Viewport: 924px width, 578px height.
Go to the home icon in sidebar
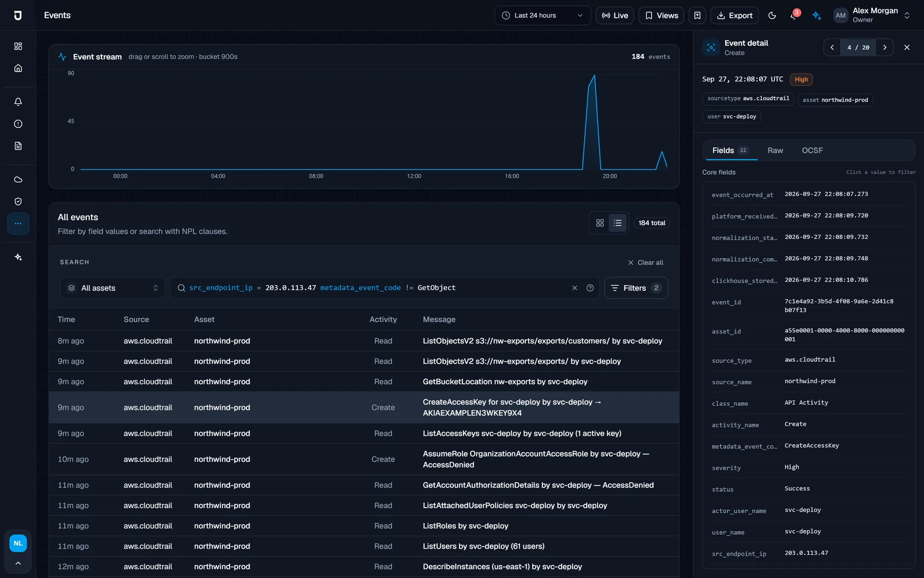pos(18,68)
